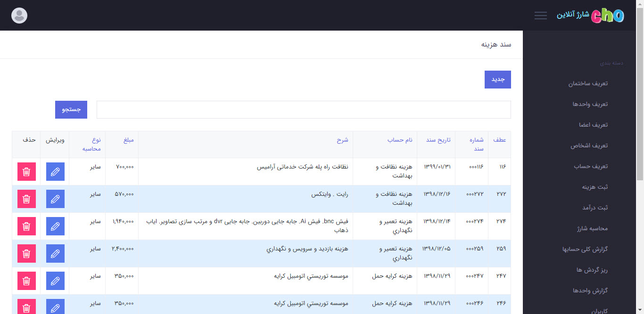Image resolution: width=644 pixels, height=314 pixels.
Task: Open تعریف واحدها in sidebar
Action: point(590,104)
